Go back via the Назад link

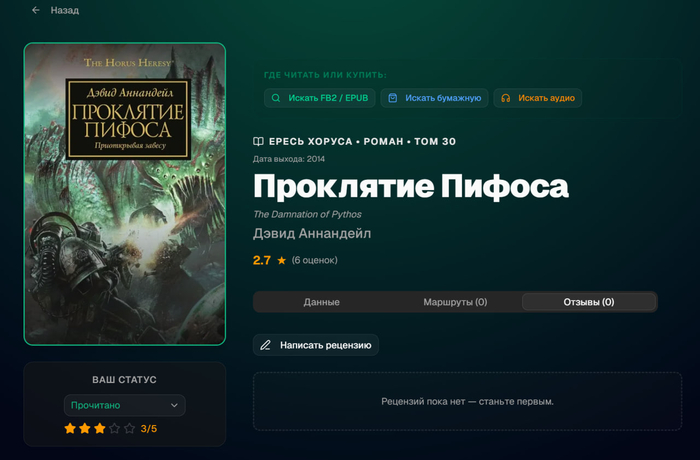point(64,10)
